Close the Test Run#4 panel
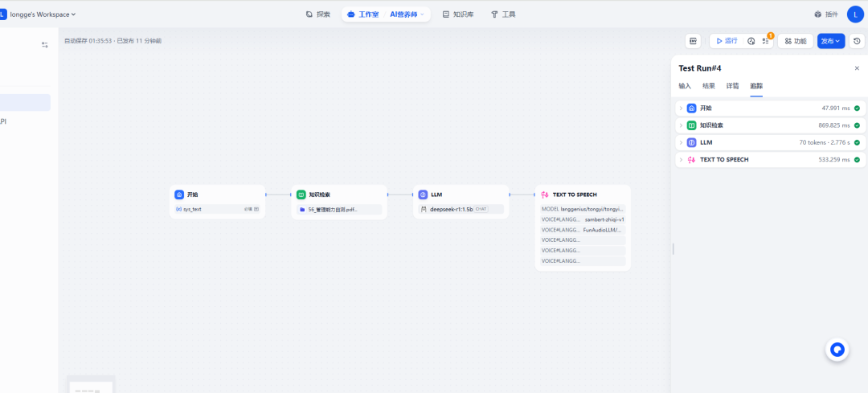 click(857, 68)
